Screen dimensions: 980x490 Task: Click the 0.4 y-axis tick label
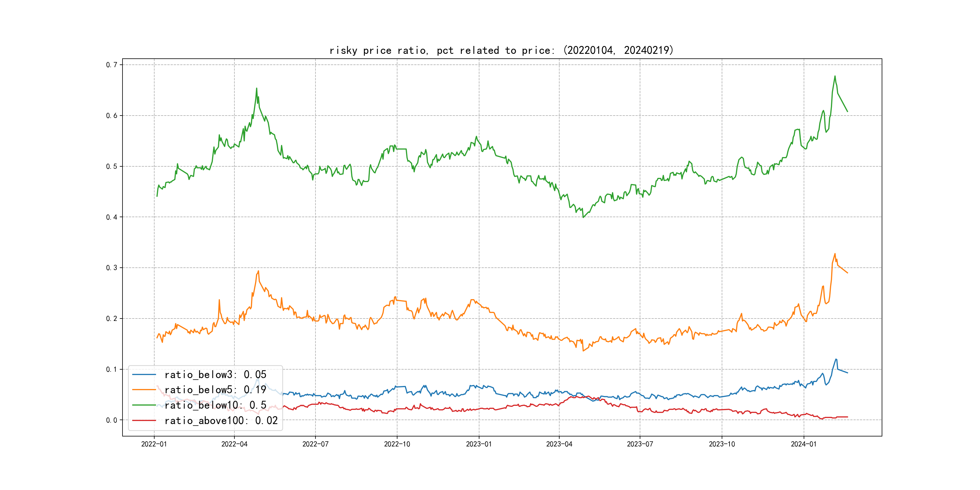(112, 217)
